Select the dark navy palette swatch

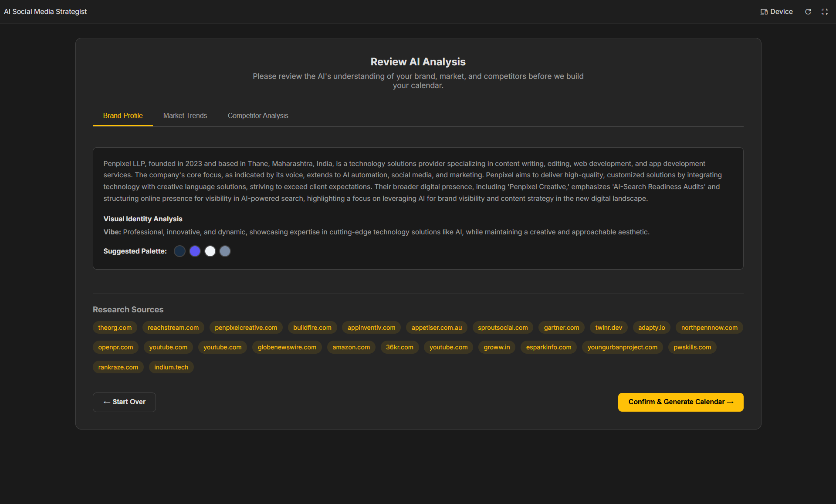tap(179, 251)
